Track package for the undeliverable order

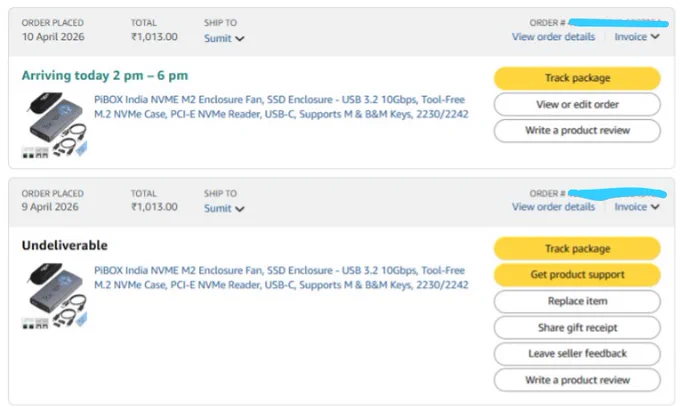[x=577, y=249]
